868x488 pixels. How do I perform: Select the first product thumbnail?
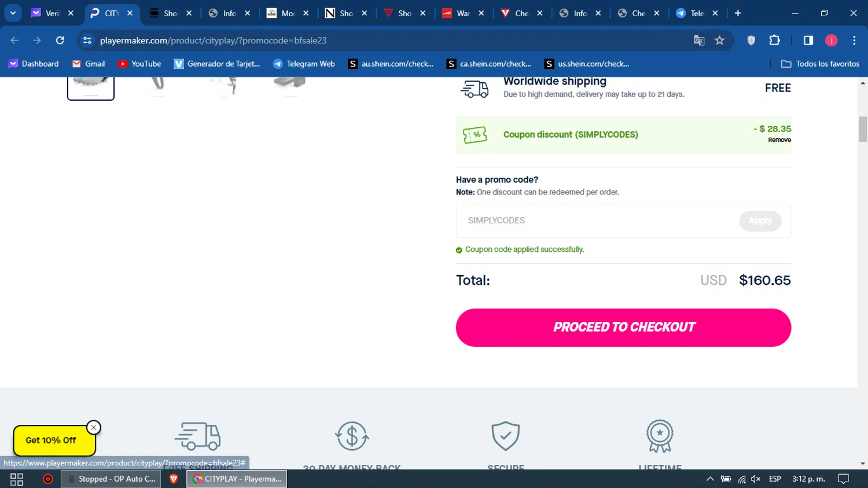91,88
